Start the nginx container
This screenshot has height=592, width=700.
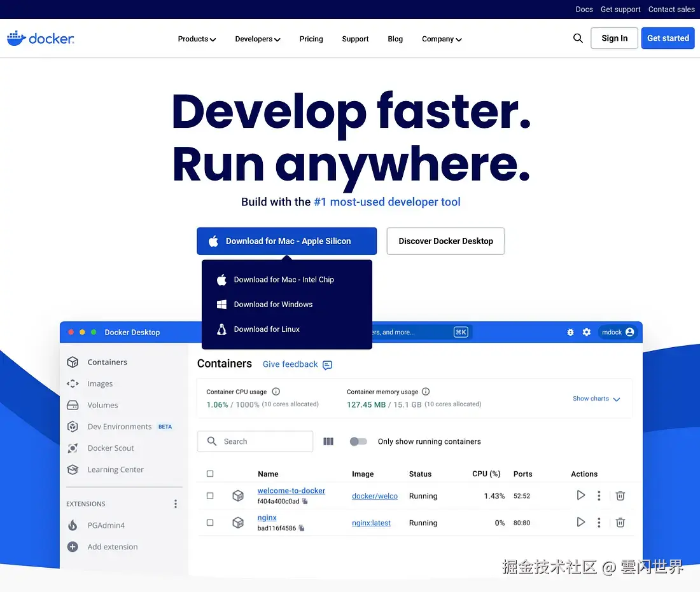(580, 521)
